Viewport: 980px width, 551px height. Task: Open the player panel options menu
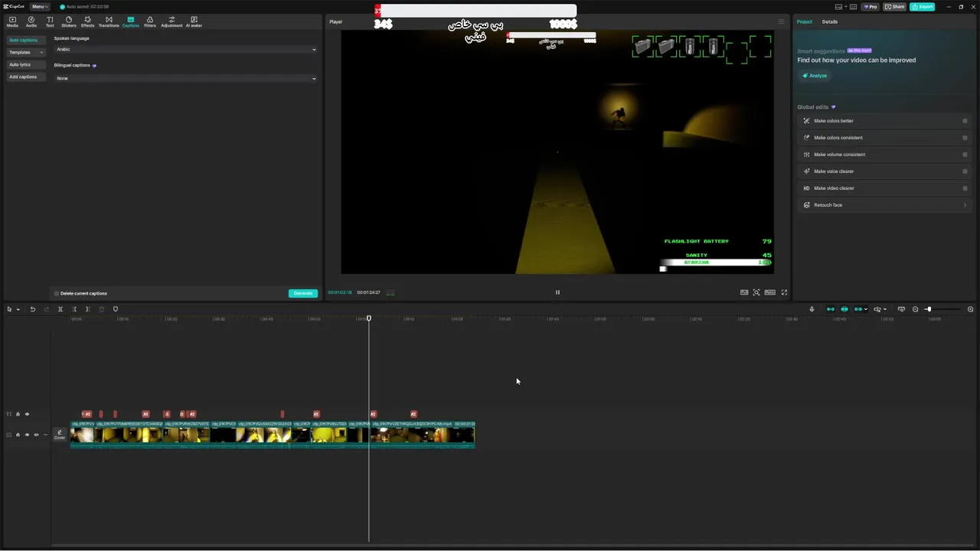click(x=781, y=21)
